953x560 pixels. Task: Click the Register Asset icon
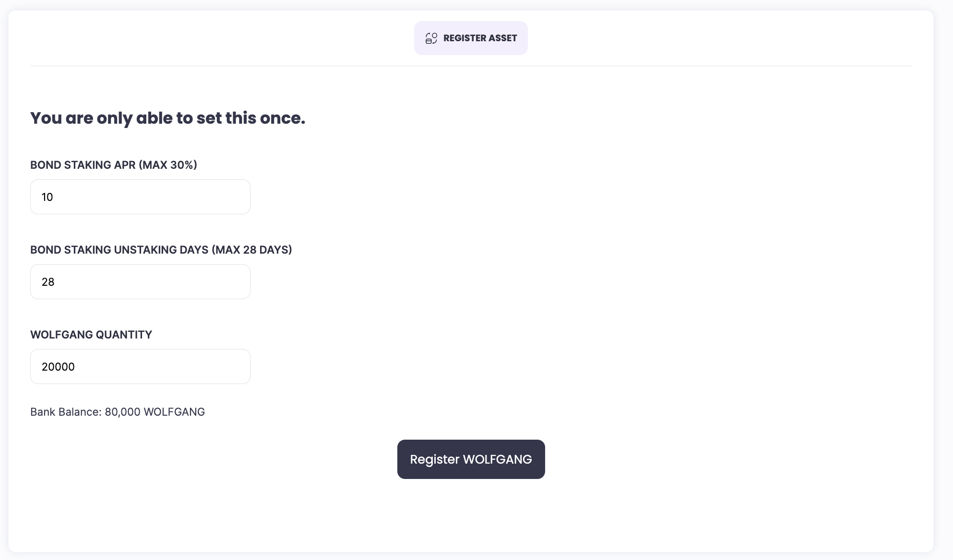tap(431, 38)
